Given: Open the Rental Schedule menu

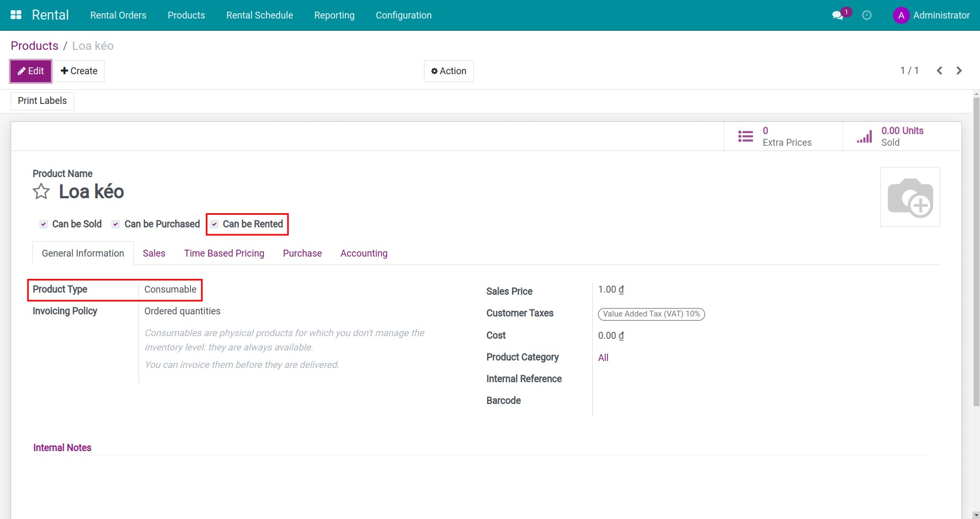Looking at the screenshot, I should coord(259,15).
